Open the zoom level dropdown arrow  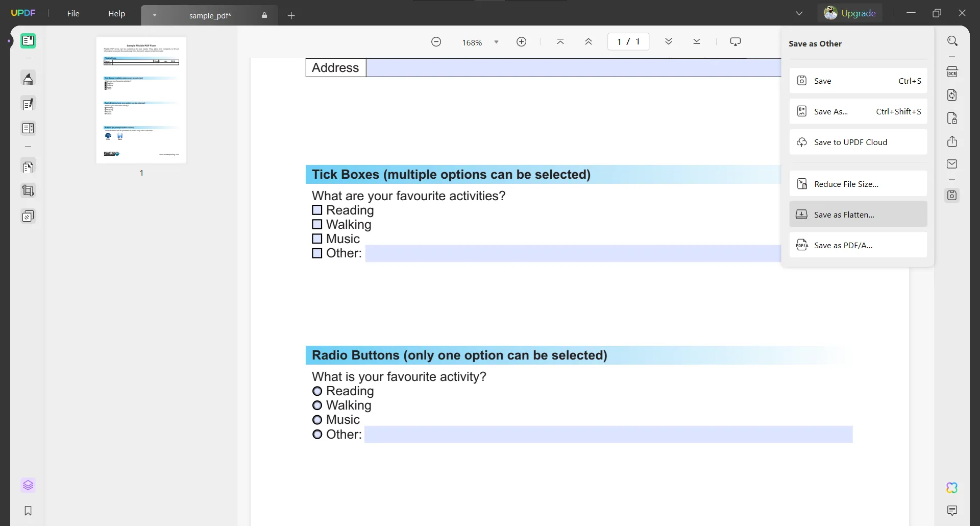(x=496, y=42)
